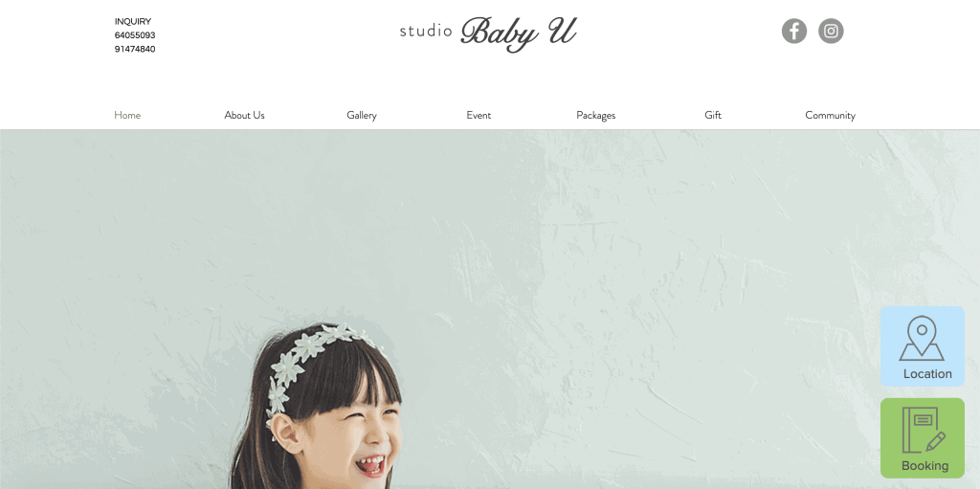Click the Location label on blue button
Viewport: 980px width, 489px height.
pos(927,374)
